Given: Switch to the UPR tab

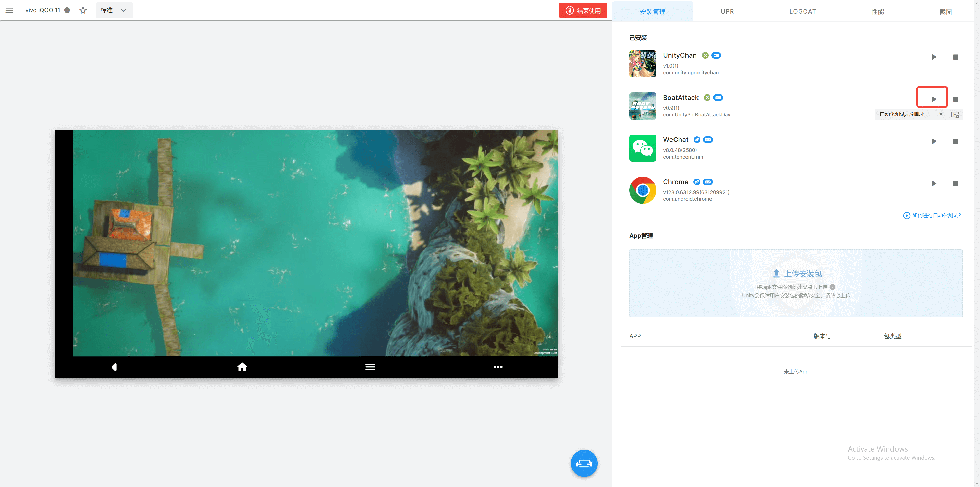Looking at the screenshot, I should pyautogui.click(x=727, y=11).
